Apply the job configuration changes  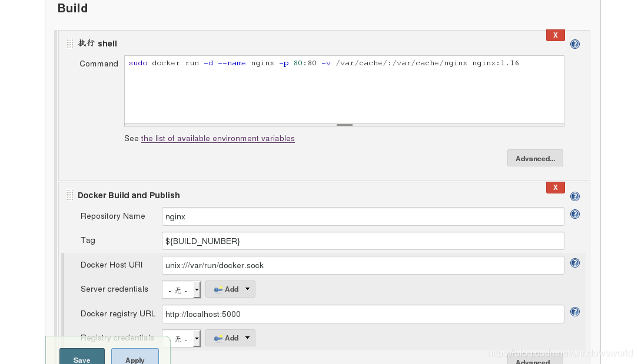(135, 357)
